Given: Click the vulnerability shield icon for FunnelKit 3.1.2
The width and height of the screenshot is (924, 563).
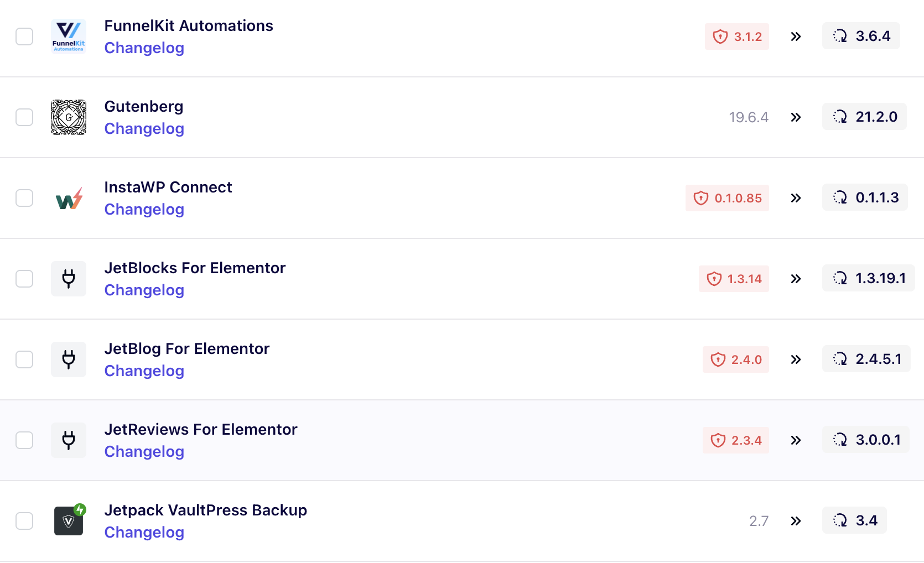Looking at the screenshot, I should tap(720, 37).
